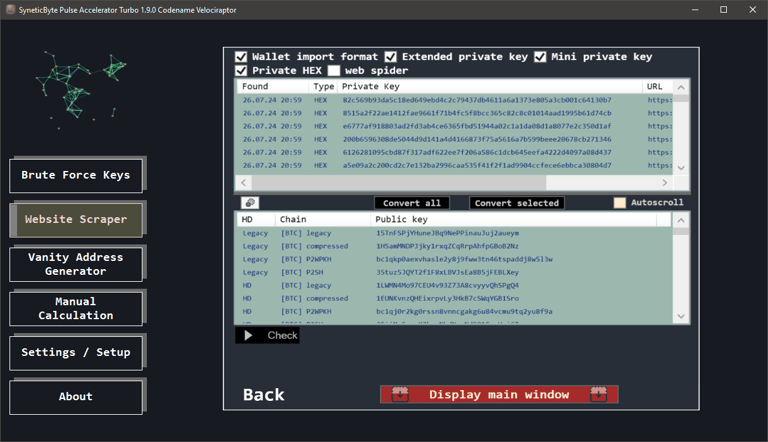Image resolution: width=768 pixels, height=442 pixels.
Task: Close the SyneticByte window
Action: point(753,10)
